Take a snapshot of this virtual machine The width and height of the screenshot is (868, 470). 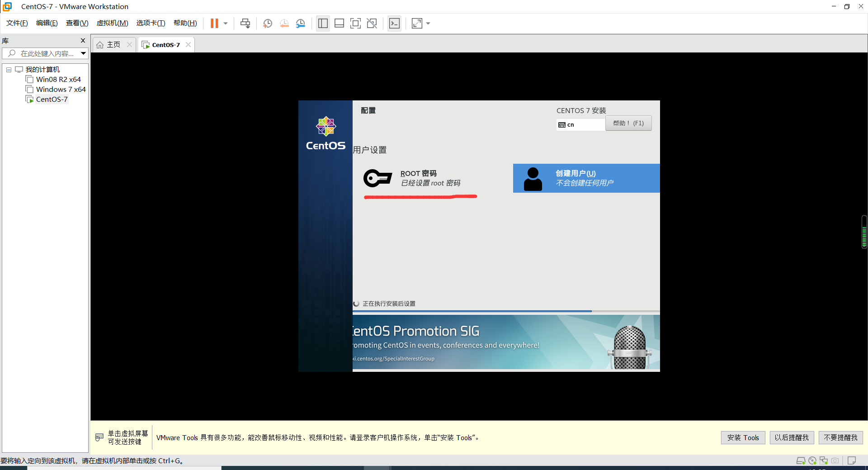pyautogui.click(x=267, y=23)
